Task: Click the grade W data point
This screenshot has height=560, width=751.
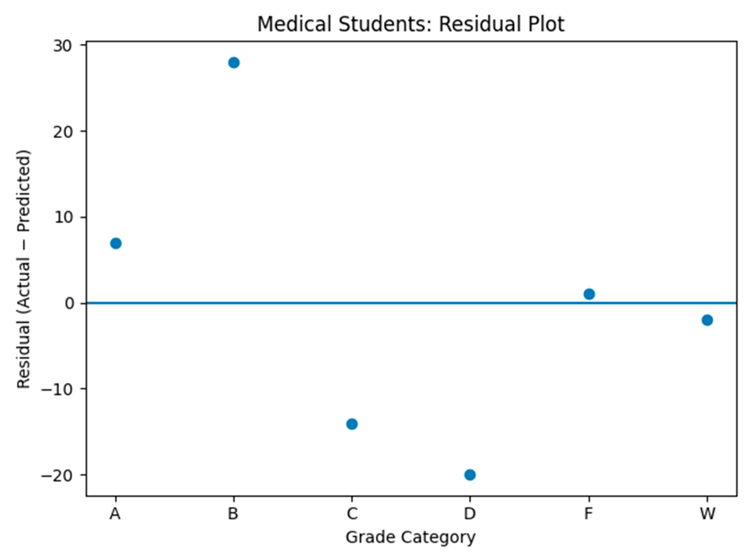Action: click(x=707, y=320)
